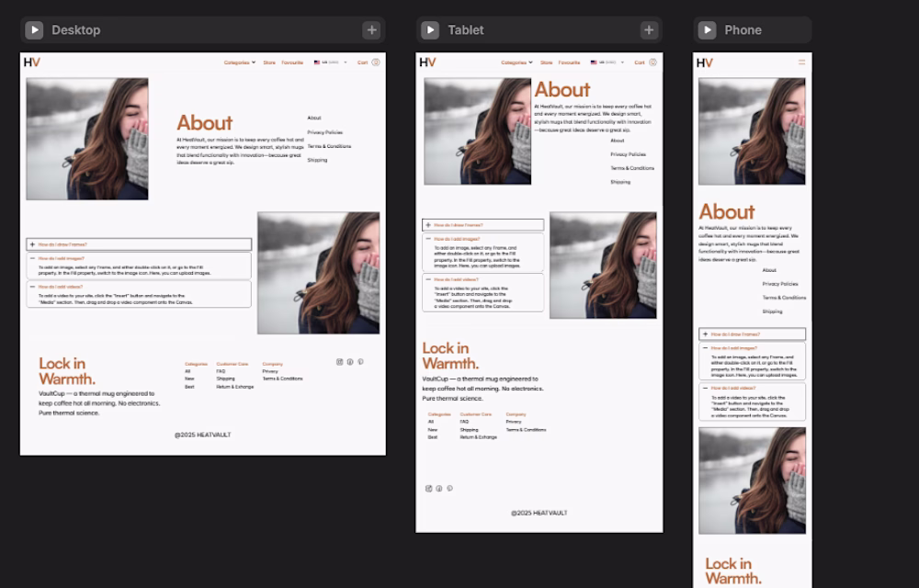Click About link in Tablet side list
This screenshot has width=919, height=588.
point(618,141)
